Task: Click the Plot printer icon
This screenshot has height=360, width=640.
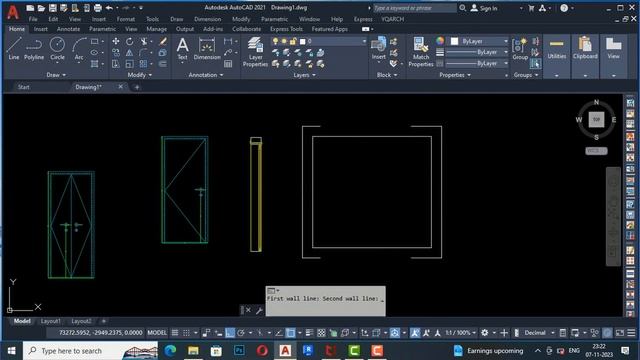Action: coord(98,8)
